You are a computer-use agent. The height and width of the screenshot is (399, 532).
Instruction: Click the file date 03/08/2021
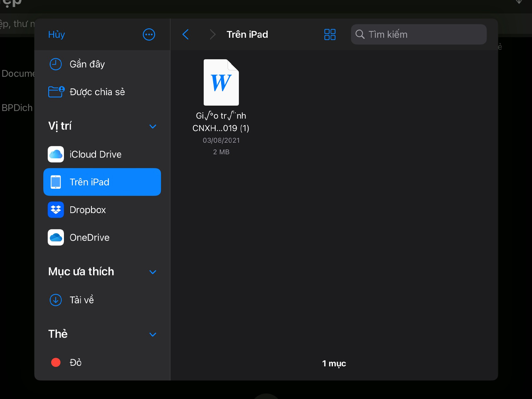[221, 140]
